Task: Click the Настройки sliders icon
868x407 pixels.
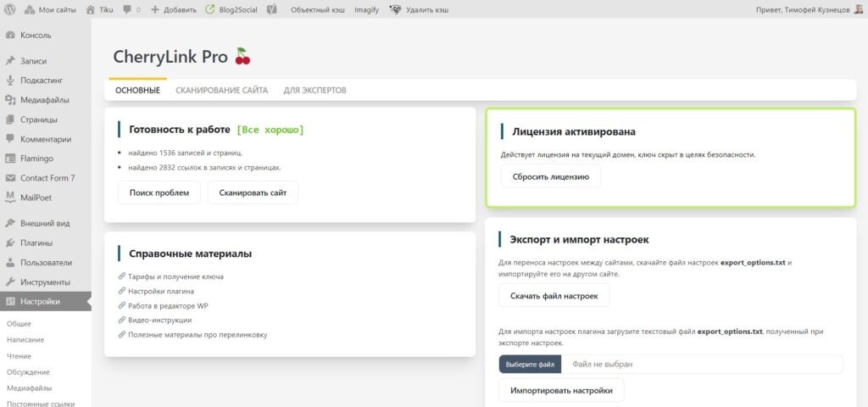Action: click(10, 301)
